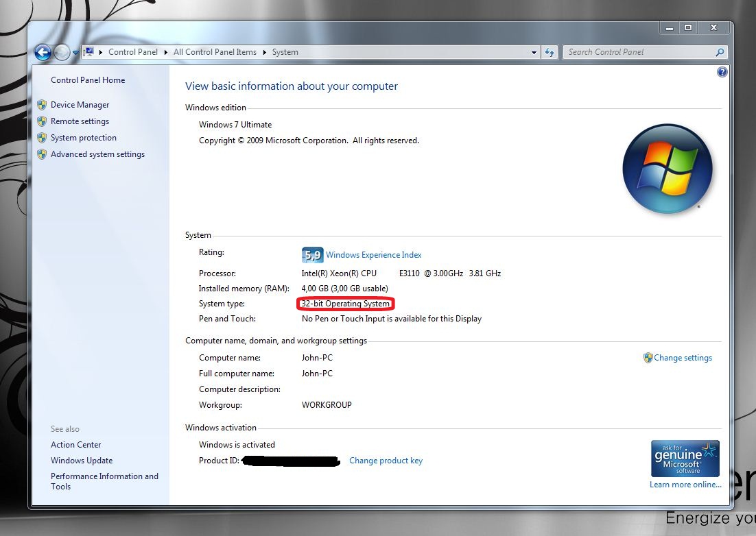Image resolution: width=756 pixels, height=536 pixels.
Task: Refresh the page with the refresh icon
Action: [549, 52]
